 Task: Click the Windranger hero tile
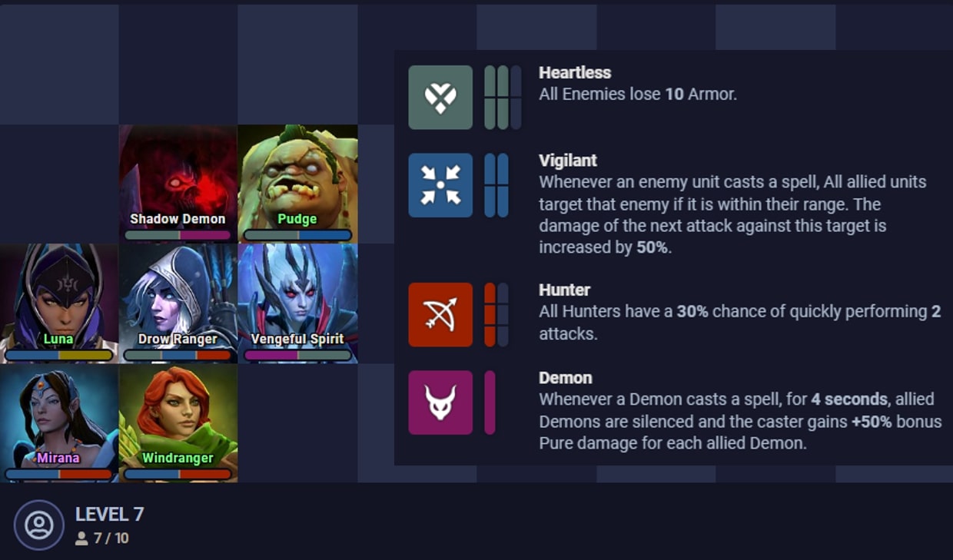178,423
